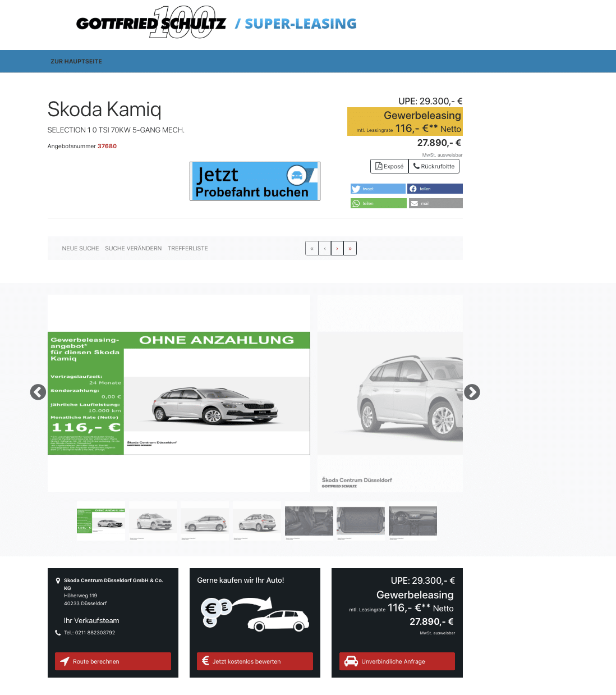This screenshot has height=695, width=616.
Task: Share on Twitter with tweet button
Action: [x=378, y=189]
